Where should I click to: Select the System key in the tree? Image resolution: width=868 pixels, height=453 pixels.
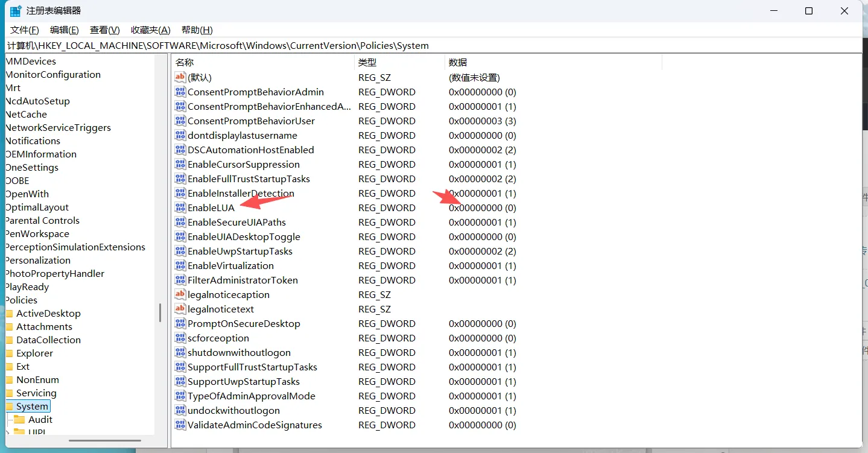32,406
